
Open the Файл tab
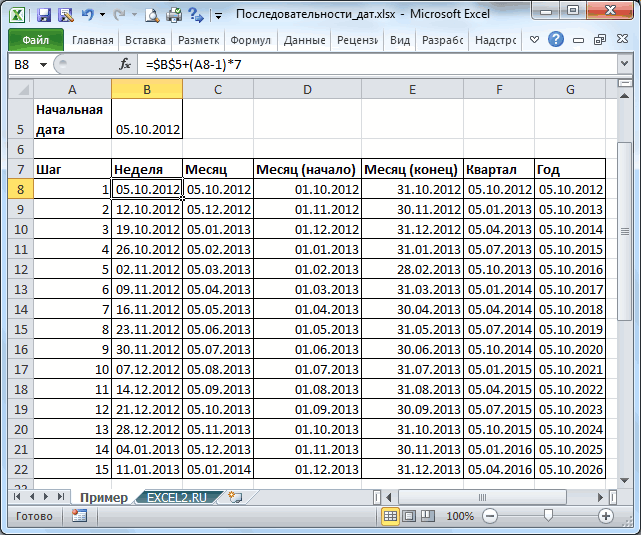tap(36, 40)
